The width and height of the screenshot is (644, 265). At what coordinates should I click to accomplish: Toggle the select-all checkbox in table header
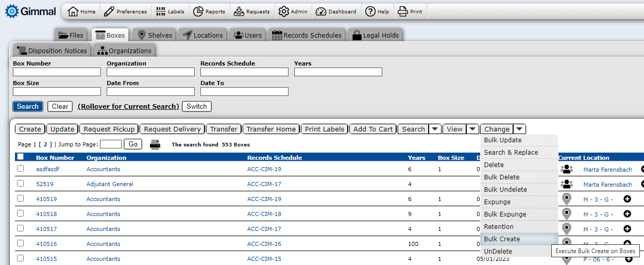coord(20,157)
